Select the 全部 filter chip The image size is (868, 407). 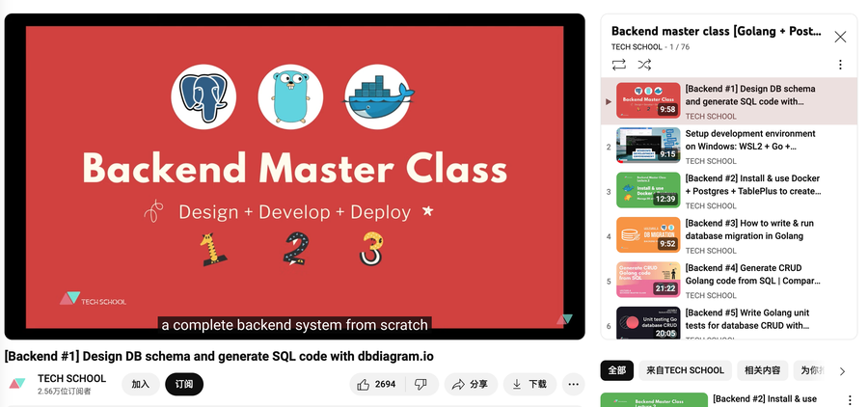tap(616, 370)
